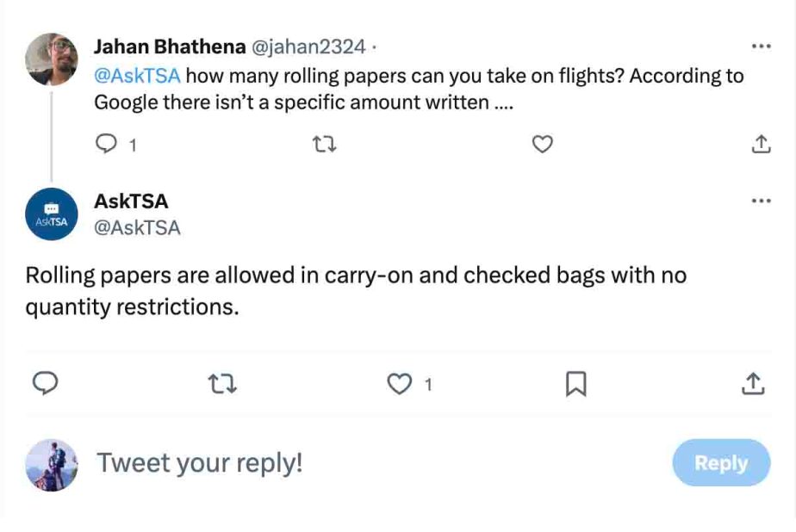Share Jahan Bhathena's tweet

point(761,145)
